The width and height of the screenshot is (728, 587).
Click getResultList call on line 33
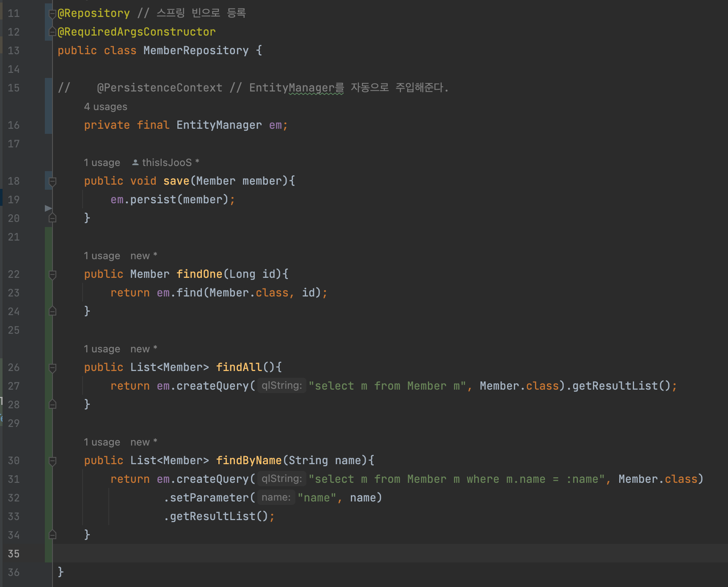(212, 516)
